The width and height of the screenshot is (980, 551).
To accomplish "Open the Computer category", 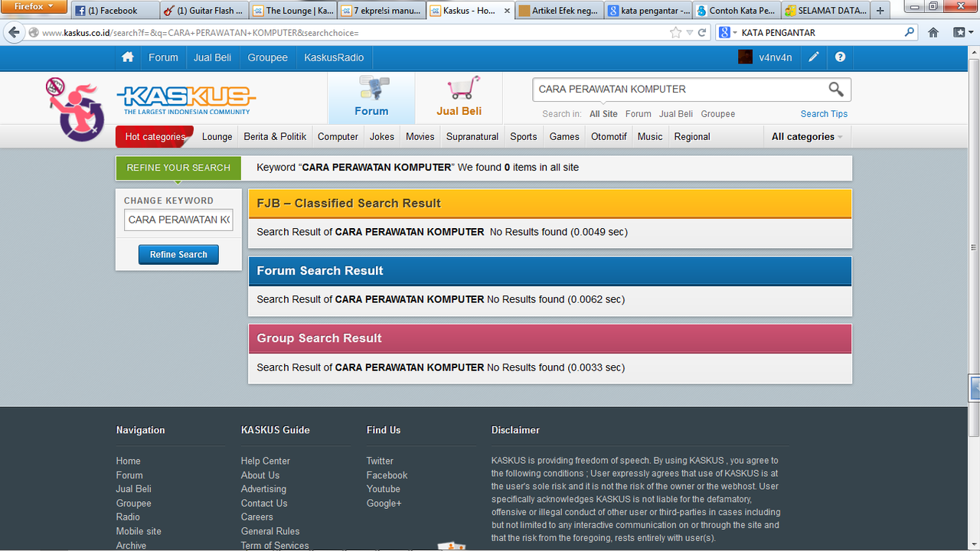I will point(338,137).
